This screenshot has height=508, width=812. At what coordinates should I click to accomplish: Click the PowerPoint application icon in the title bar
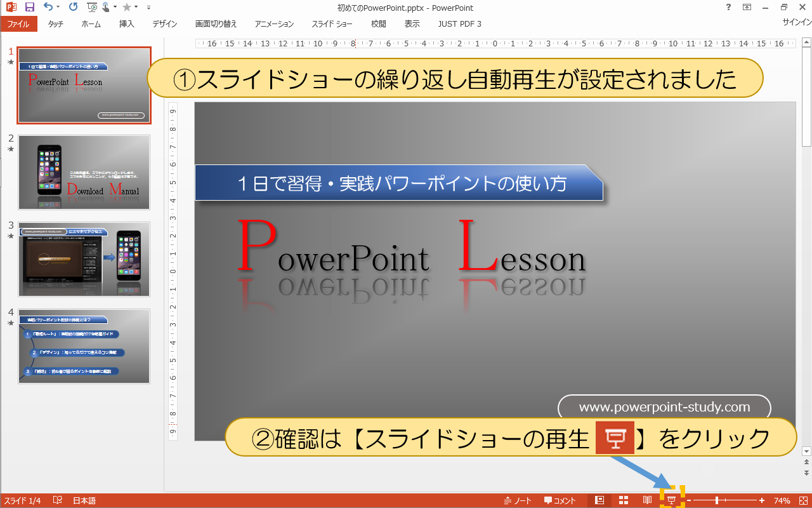(11, 8)
